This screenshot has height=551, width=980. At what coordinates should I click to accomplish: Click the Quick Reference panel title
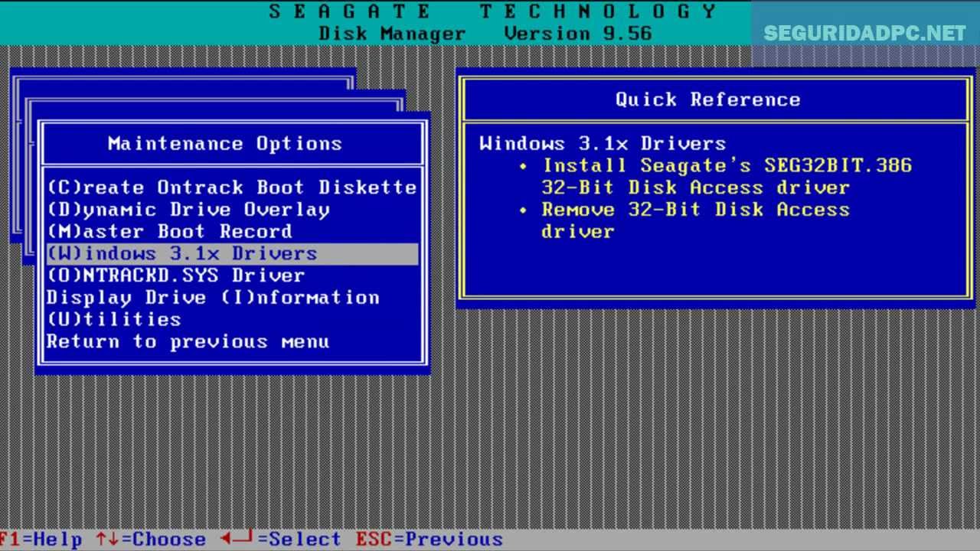click(708, 99)
